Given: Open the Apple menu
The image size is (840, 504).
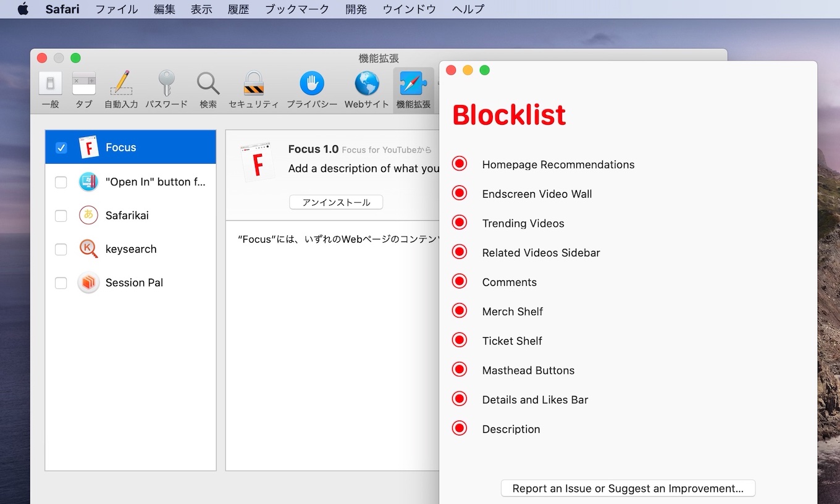Looking at the screenshot, I should tap(23, 9).
